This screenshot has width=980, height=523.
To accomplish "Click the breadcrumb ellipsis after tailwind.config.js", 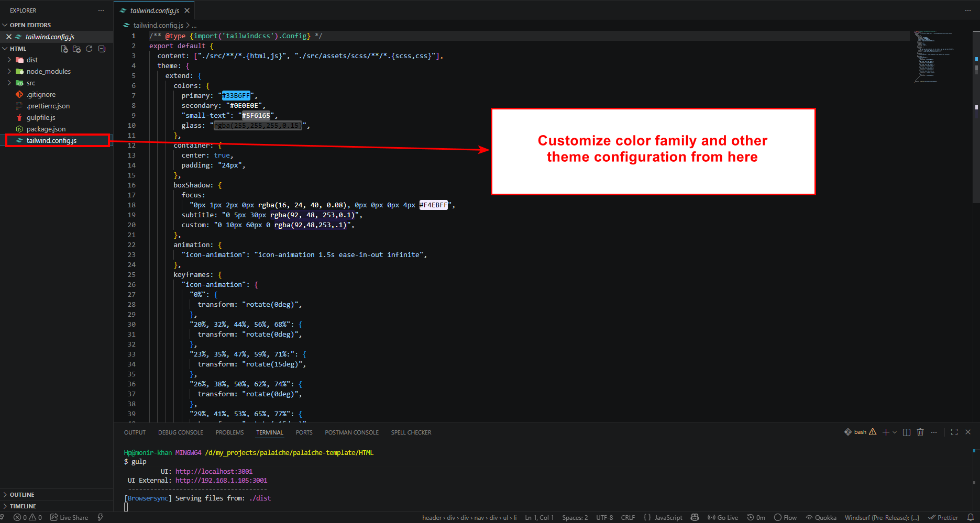I will (194, 25).
